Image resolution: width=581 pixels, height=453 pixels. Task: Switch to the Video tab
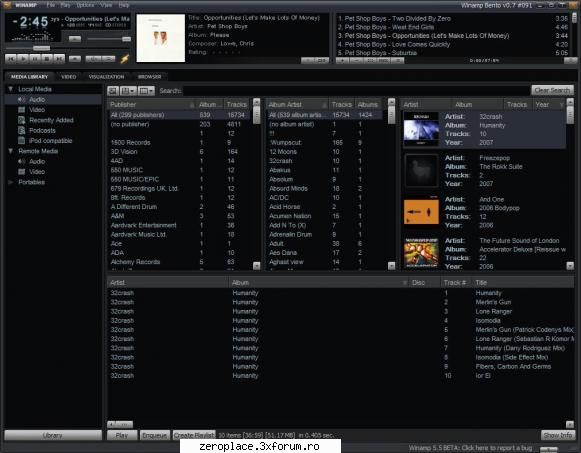pyautogui.click(x=69, y=77)
